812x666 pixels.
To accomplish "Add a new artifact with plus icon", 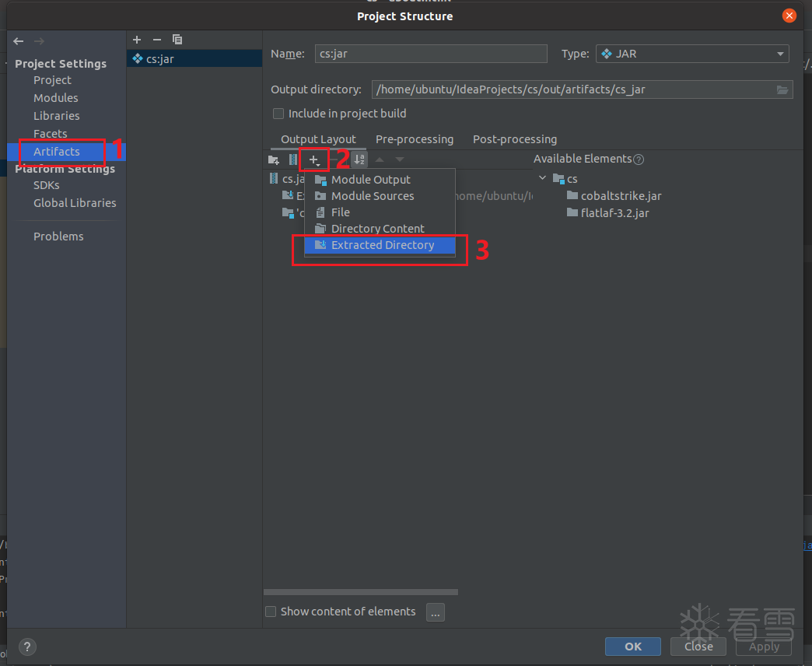I will 137,40.
